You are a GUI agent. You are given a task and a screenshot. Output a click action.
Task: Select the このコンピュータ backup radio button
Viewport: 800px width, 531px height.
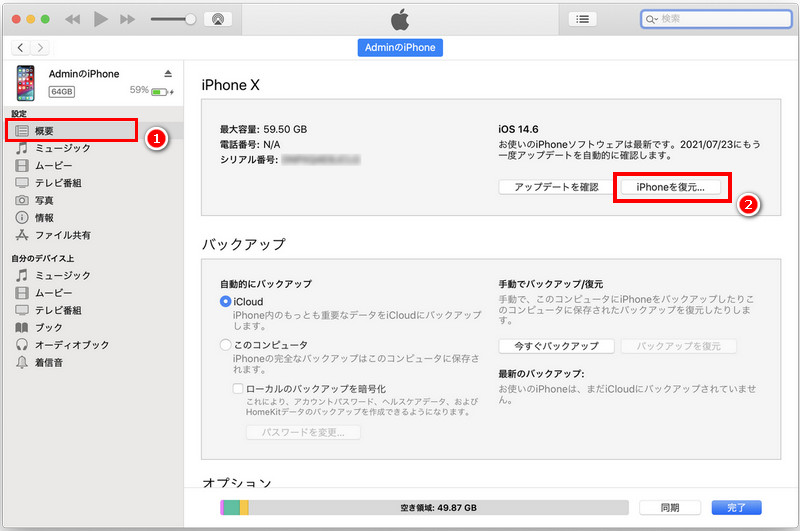(226, 345)
